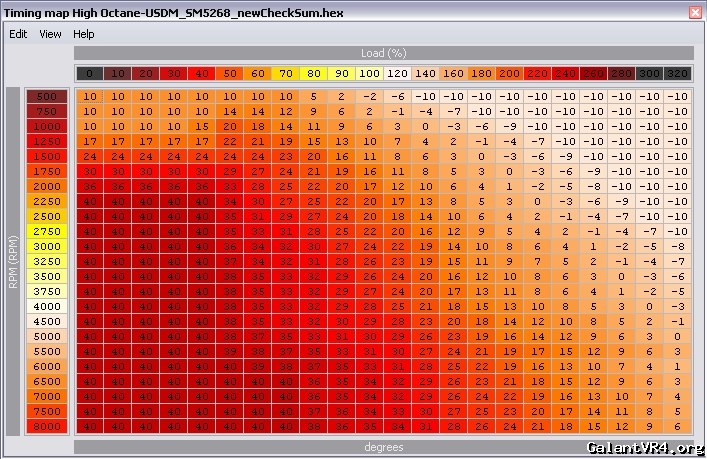
Task: Select the 500 RPM row header
Action: 47,97
